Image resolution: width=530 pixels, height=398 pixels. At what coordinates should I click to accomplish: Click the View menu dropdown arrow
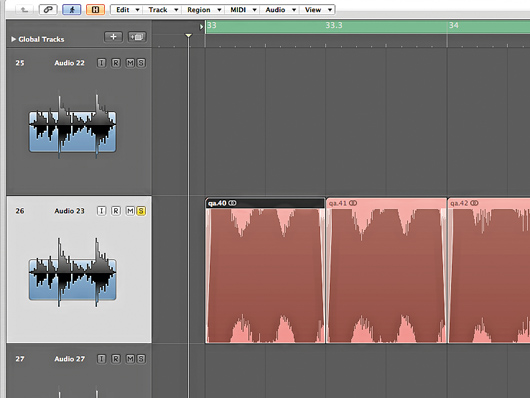pos(330,10)
